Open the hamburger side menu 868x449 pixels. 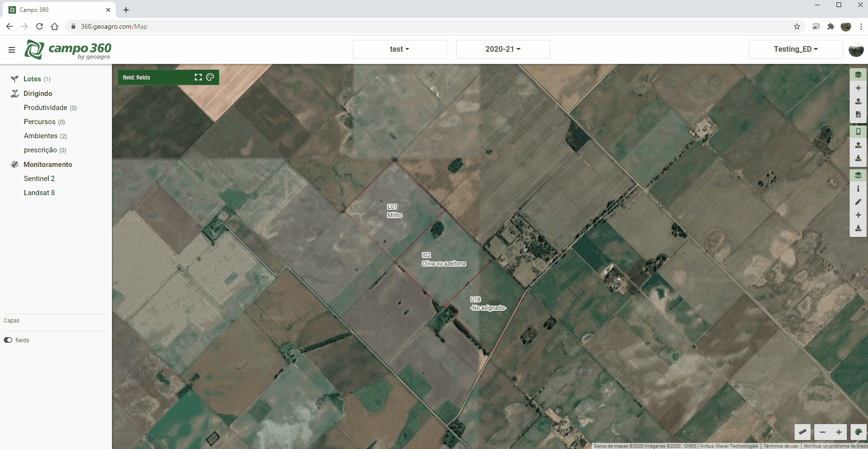pyautogui.click(x=12, y=49)
